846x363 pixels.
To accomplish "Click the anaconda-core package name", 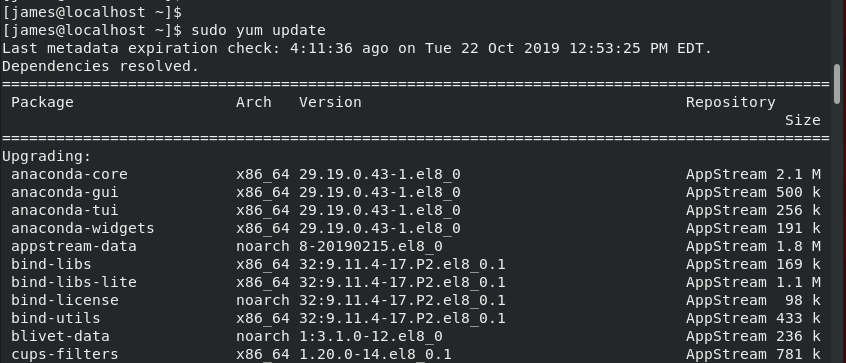I will coord(69,174).
